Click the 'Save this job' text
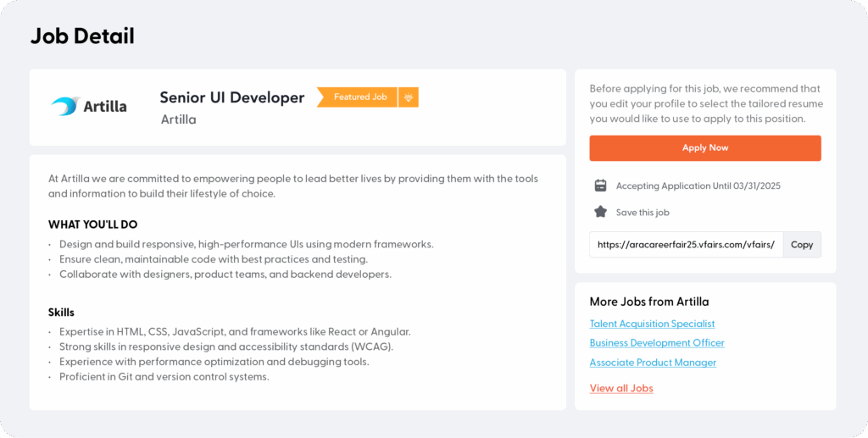This screenshot has width=868, height=438. pos(643,213)
